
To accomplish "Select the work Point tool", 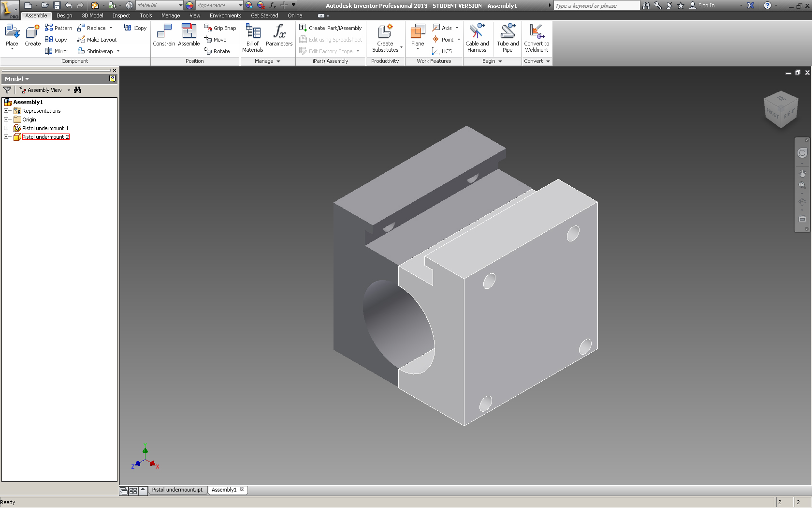I will click(443, 40).
